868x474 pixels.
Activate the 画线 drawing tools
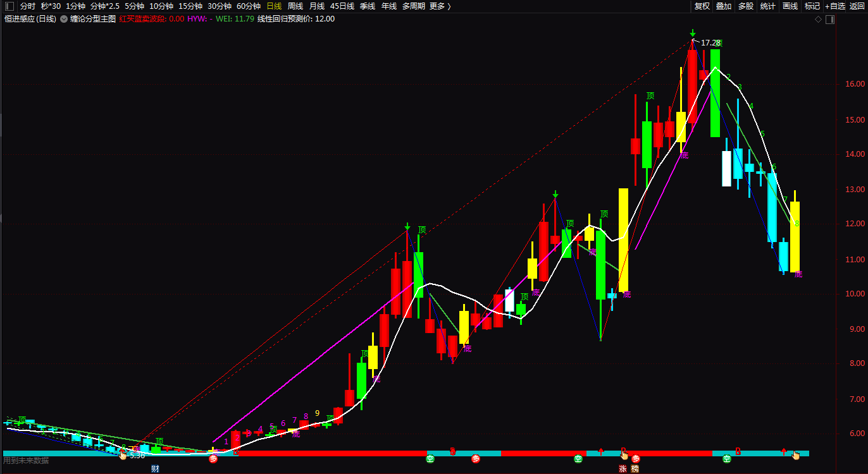pyautogui.click(x=790, y=6)
